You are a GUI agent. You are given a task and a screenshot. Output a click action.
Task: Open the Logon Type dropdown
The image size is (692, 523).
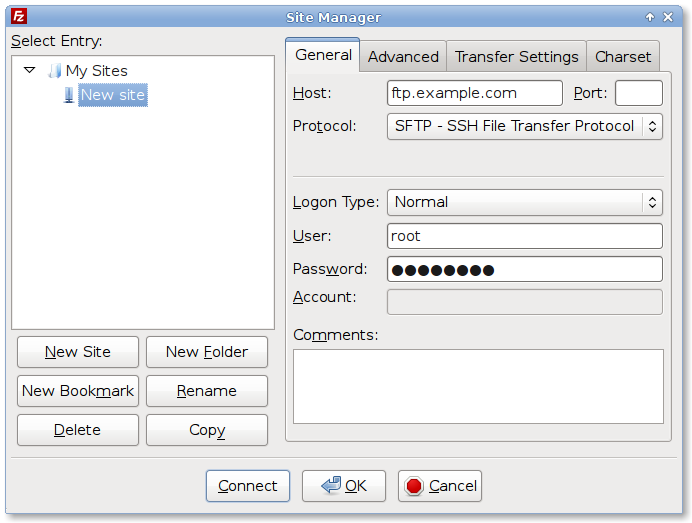524,202
